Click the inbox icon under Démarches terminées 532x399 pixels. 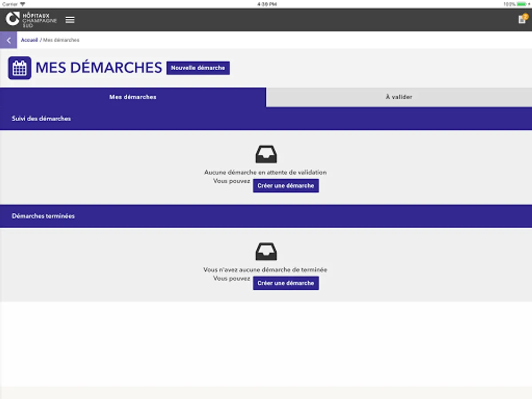click(266, 251)
